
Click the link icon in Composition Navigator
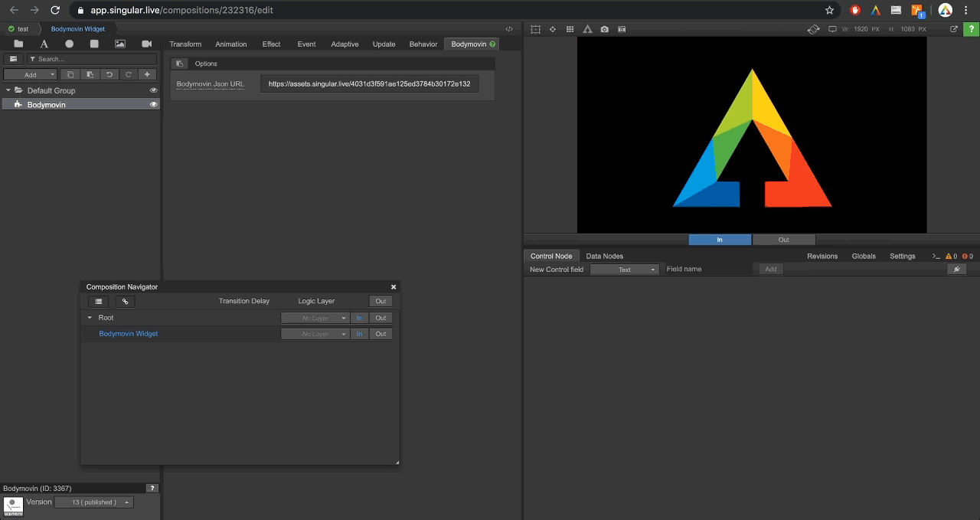click(x=126, y=302)
